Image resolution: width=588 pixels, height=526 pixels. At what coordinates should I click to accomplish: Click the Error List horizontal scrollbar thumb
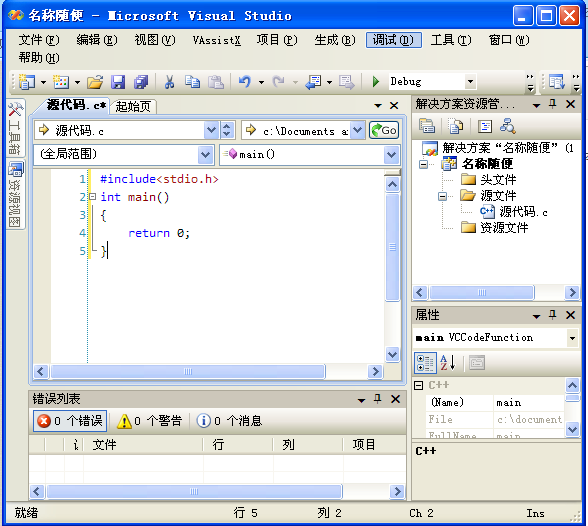point(194,492)
